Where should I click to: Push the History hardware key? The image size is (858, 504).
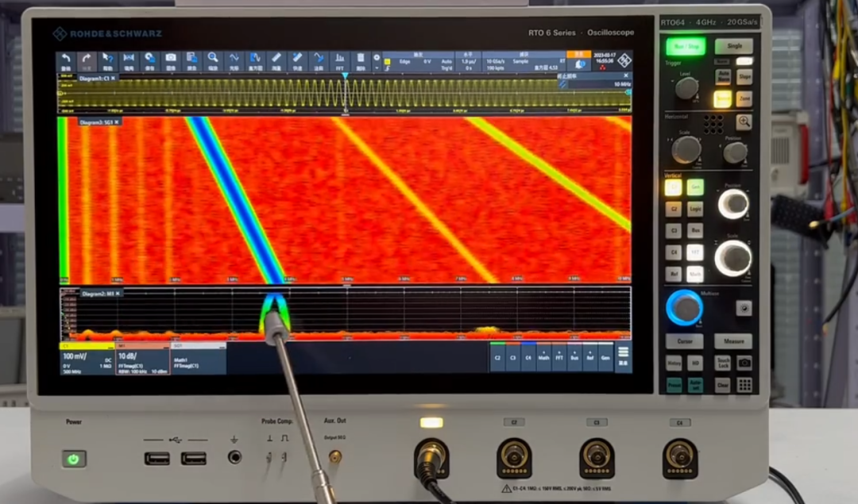tap(674, 363)
